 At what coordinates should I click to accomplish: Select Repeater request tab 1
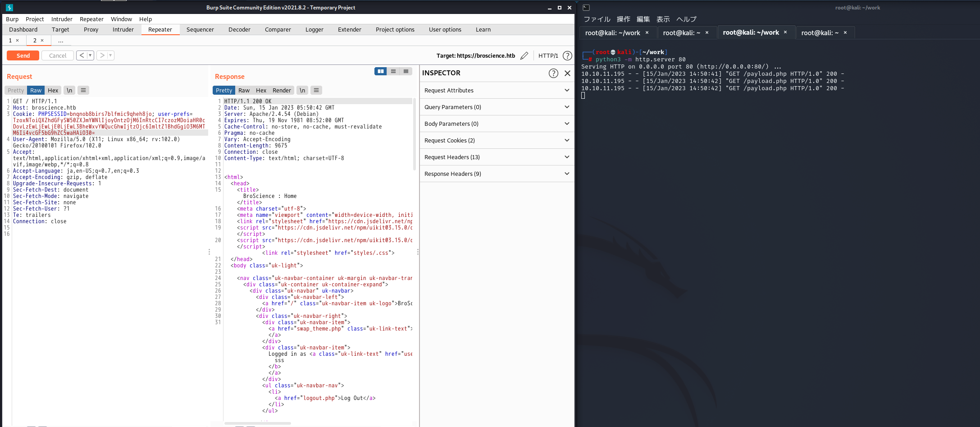[x=10, y=41]
